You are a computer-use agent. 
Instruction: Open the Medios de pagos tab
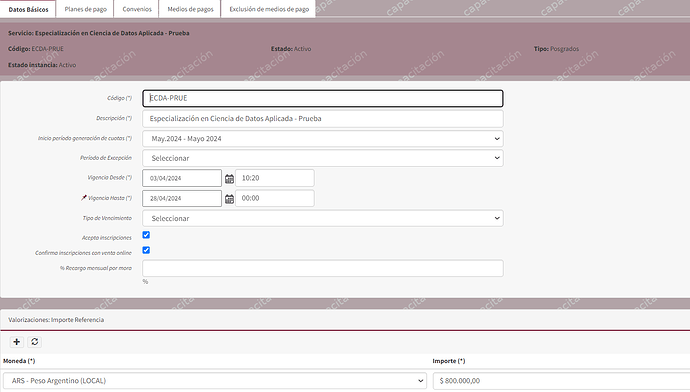(x=190, y=9)
